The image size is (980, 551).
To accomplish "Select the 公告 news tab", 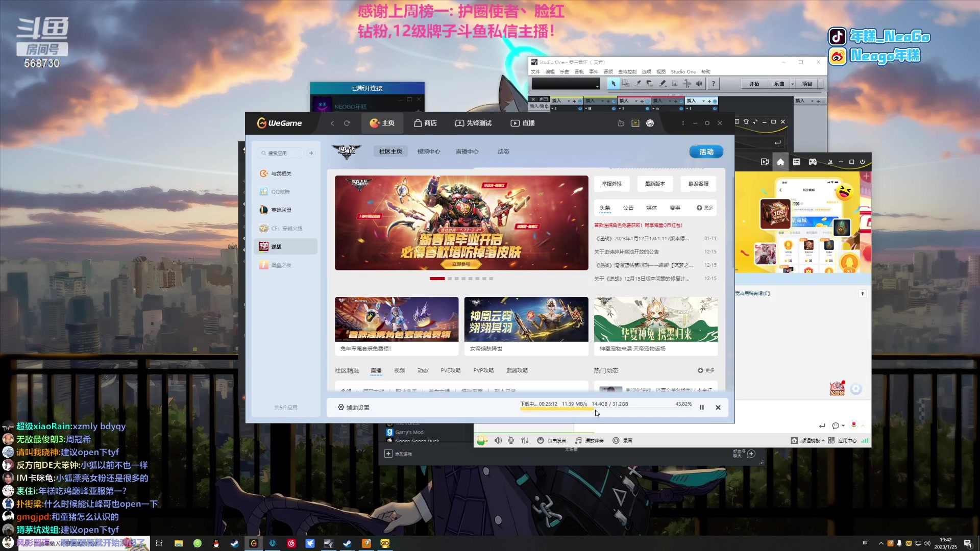I will tap(628, 208).
